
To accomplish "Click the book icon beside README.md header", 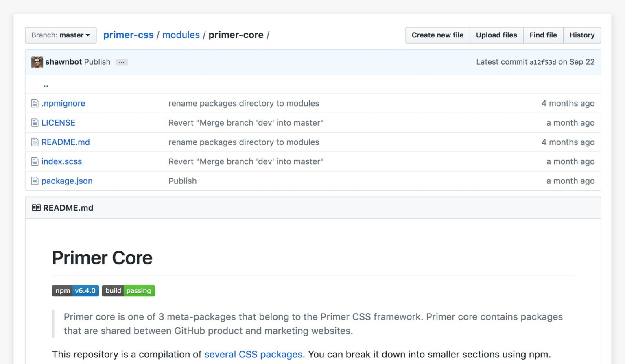I will coord(36,208).
